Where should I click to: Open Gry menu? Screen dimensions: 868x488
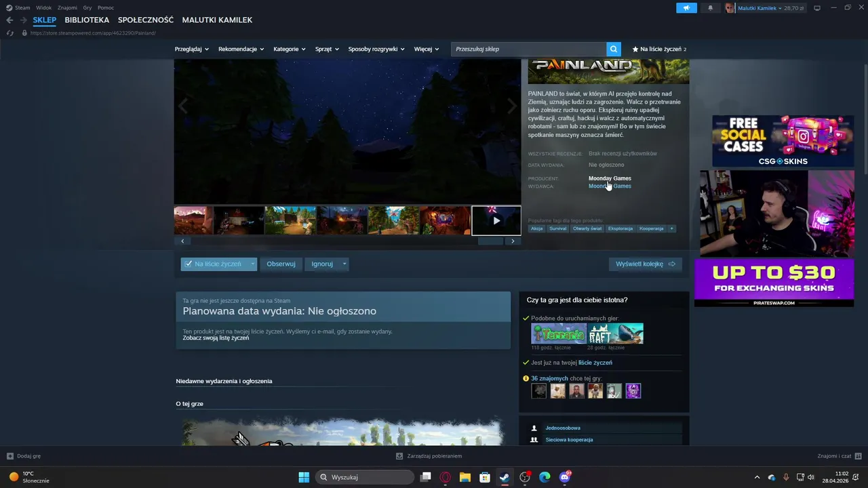point(87,7)
